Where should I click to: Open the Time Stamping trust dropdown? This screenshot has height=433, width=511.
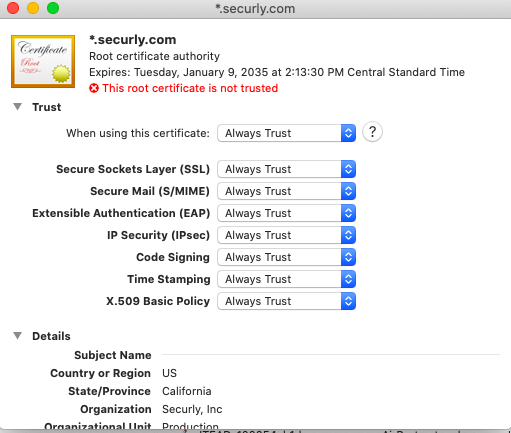[x=287, y=279]
